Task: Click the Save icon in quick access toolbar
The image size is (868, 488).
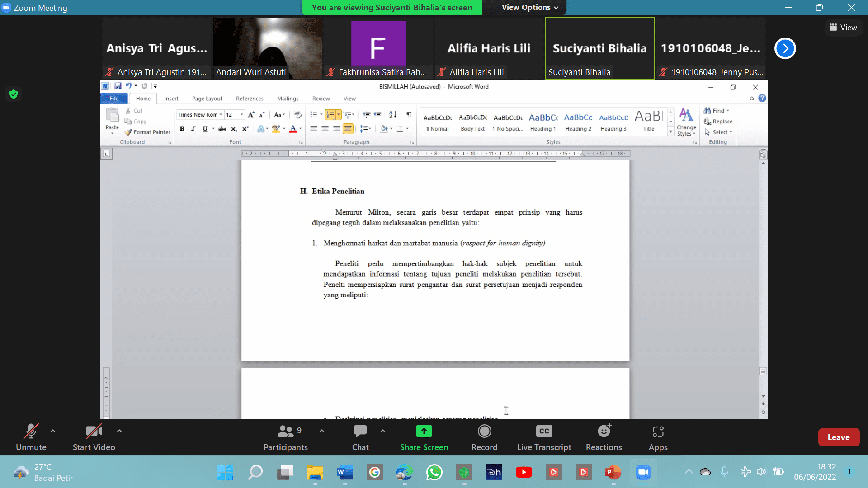Action: (x=118, y=86)
